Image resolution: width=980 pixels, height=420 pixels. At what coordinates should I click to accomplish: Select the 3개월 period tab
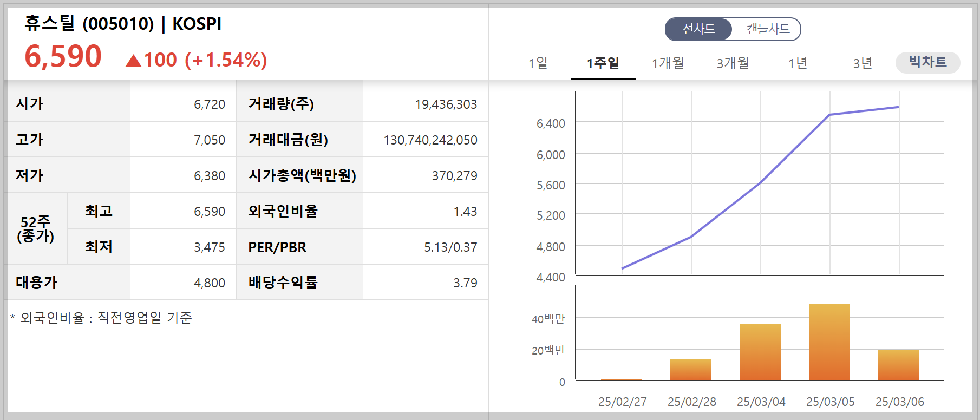pos(733,63)
